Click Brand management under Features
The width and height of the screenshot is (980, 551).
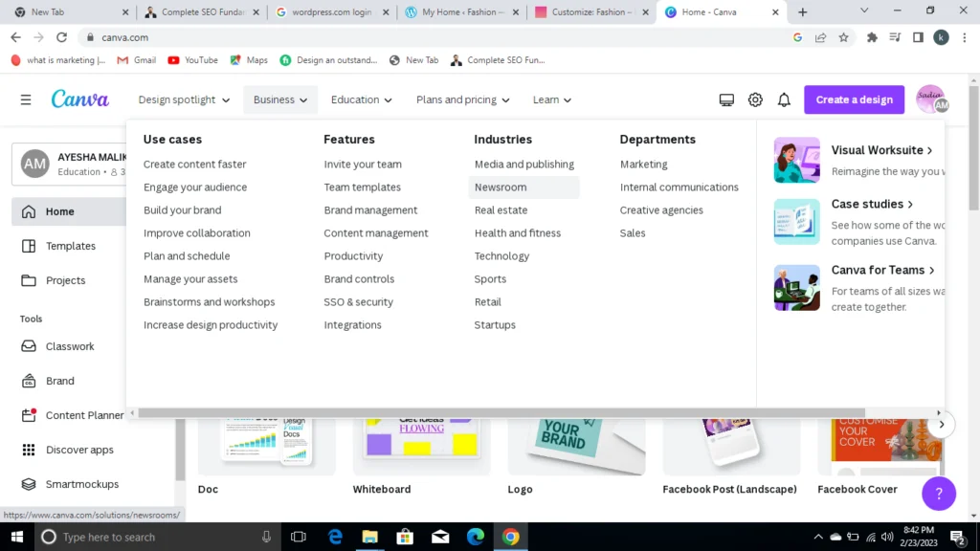click(370, 210)
